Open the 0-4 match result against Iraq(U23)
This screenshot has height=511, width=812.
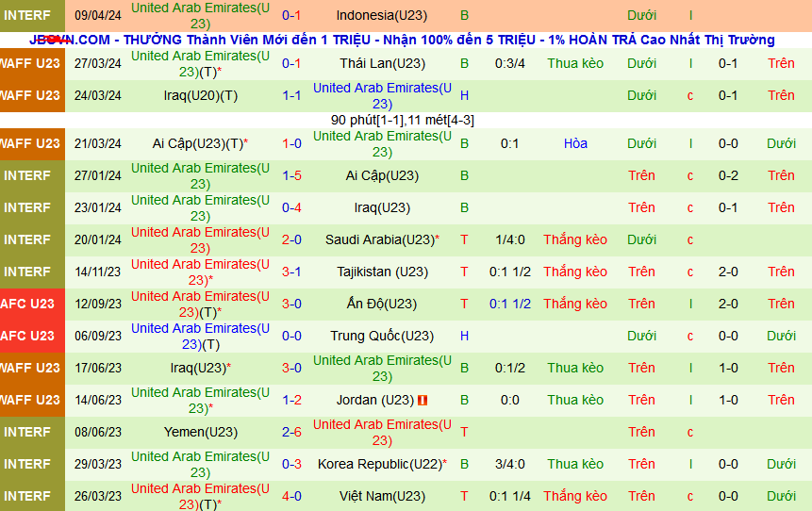(x=291, y=207)
